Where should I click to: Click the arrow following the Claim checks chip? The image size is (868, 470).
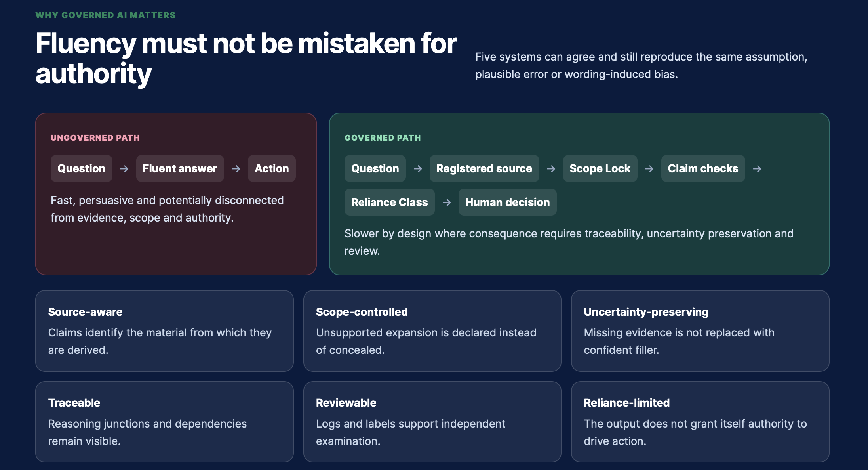click(757, 169)
